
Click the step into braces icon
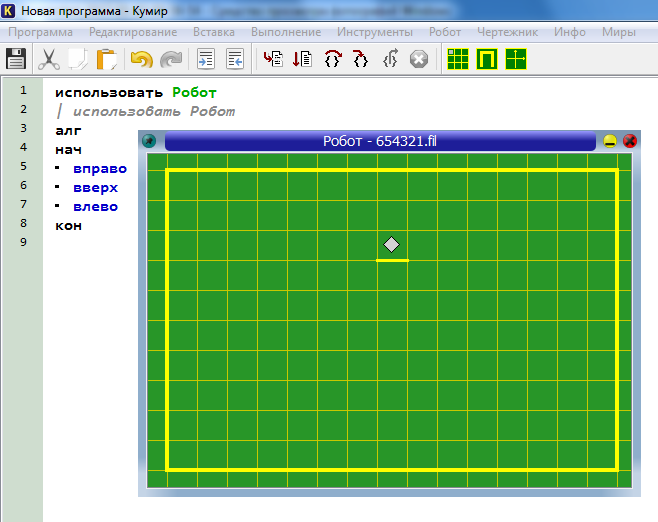coord(360,59)
